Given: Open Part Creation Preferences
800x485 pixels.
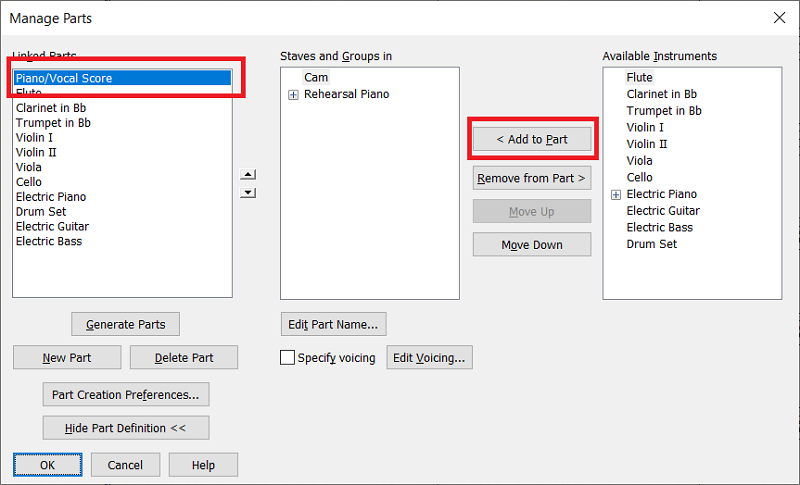Looking at the screenshot, I should (126, 394).
